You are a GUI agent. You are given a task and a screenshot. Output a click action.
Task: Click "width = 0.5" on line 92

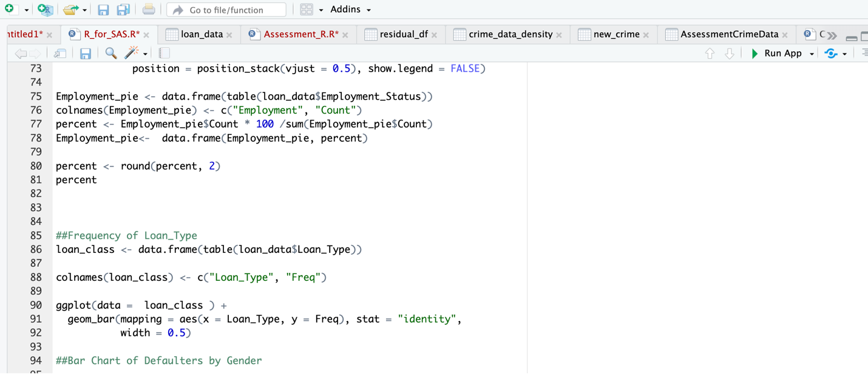click(x=153, y=332)
